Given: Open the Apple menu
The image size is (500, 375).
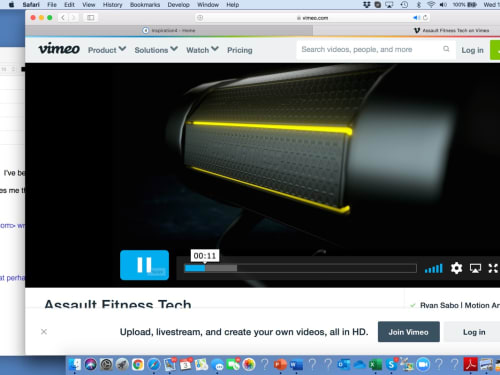Looking at the screenshot, I should click(x=11, y=5).
